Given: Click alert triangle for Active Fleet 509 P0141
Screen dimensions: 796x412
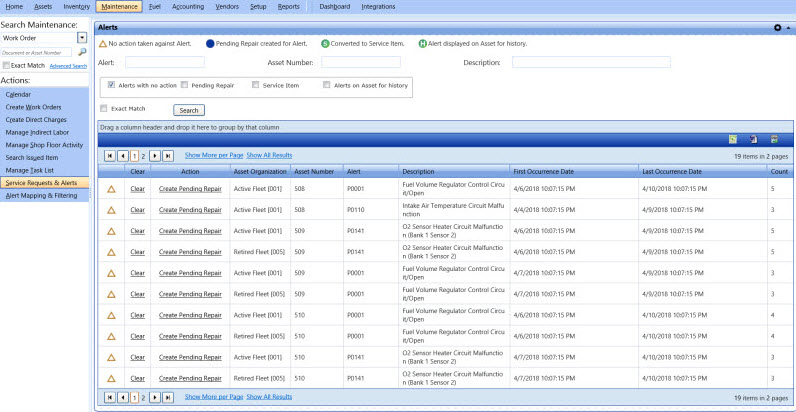Looking at the screenshot, I should coord(111,231).
